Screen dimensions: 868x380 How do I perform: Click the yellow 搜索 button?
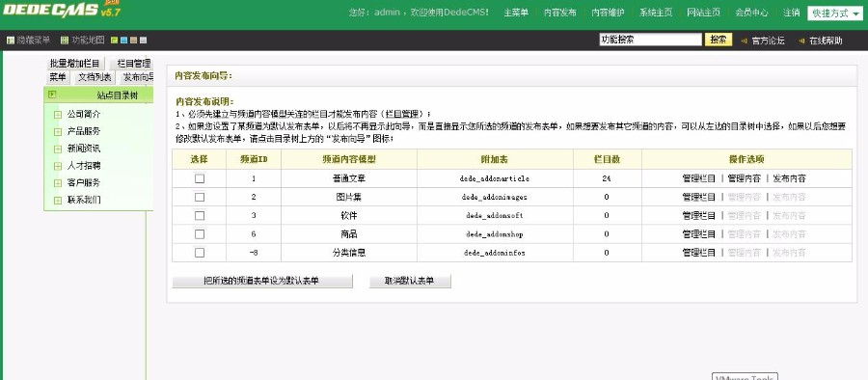pyautogui.click(x=719, y=40)
